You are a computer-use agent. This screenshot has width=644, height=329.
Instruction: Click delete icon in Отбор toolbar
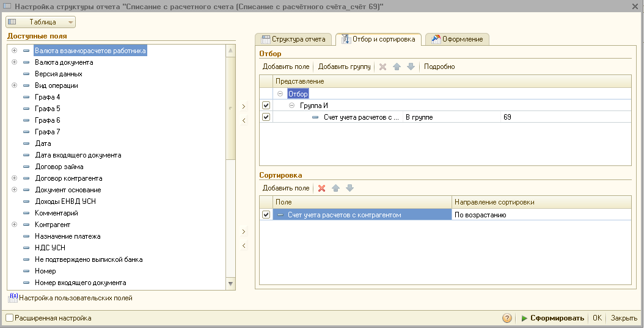383,67
